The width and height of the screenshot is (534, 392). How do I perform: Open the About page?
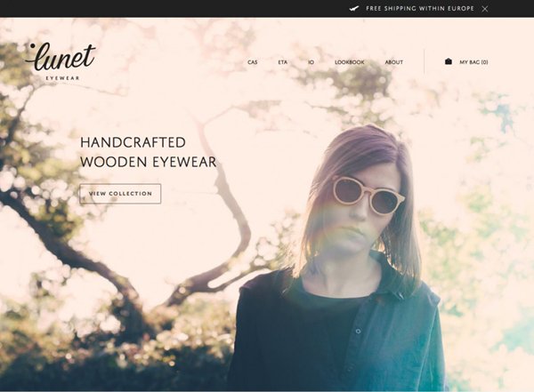tap(394, 62)
